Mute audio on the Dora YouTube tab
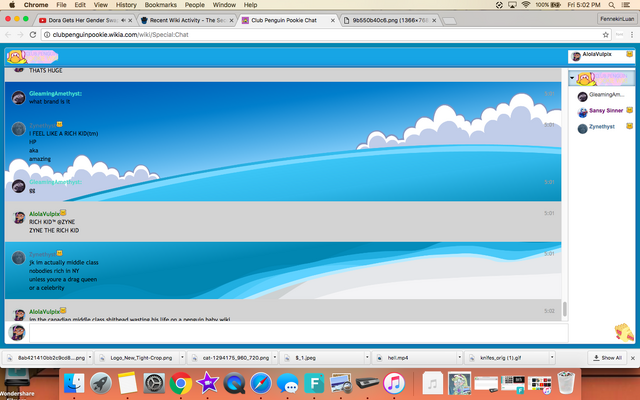The height and width of the screenshot is (400, 640). 123,20
